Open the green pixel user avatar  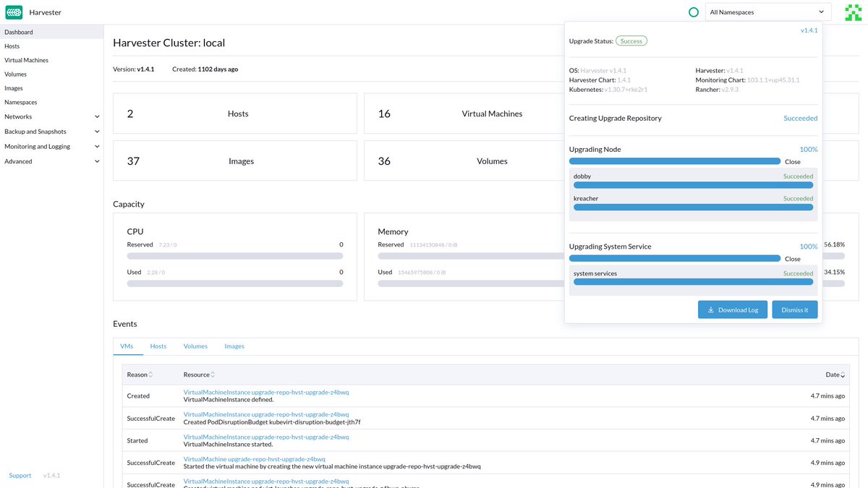(853, 12)
